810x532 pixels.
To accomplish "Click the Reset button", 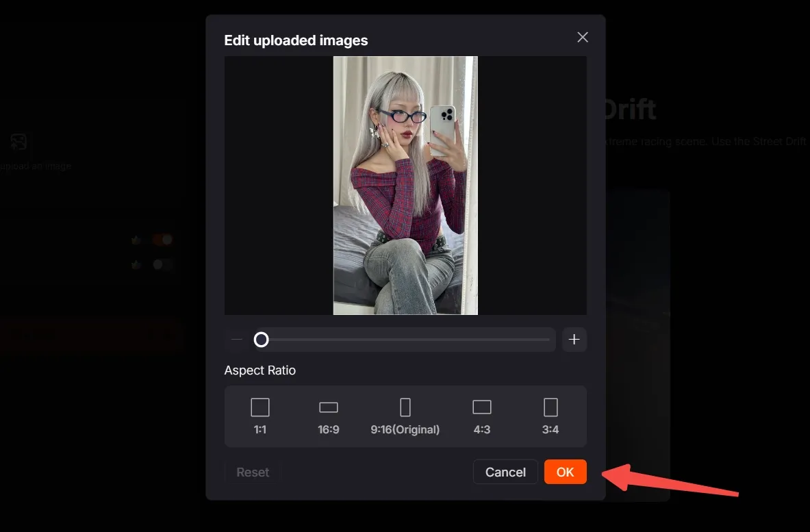I will tap(253, 472).
